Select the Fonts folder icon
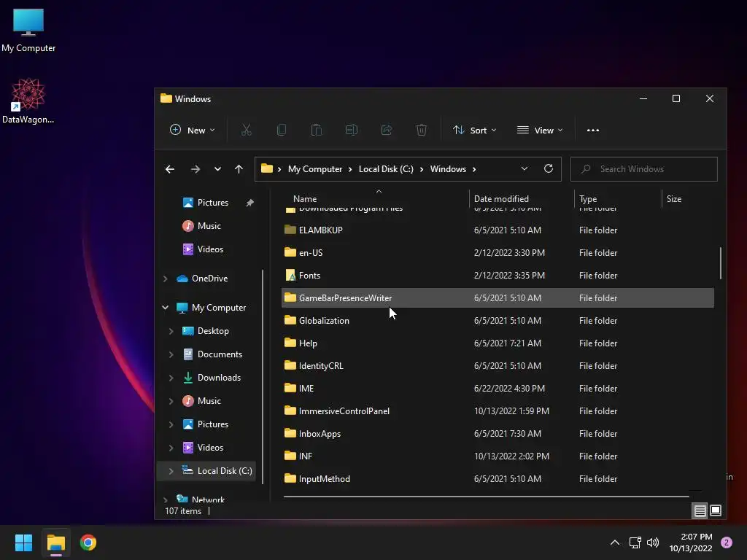Viewport: 747px width, 560px height. tap(290, 275)
